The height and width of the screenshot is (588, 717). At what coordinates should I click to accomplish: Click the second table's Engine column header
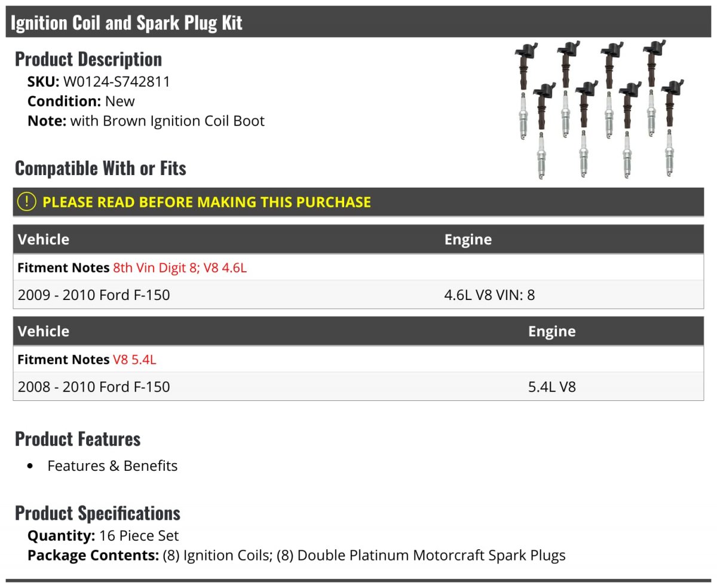tap(551, 332)
